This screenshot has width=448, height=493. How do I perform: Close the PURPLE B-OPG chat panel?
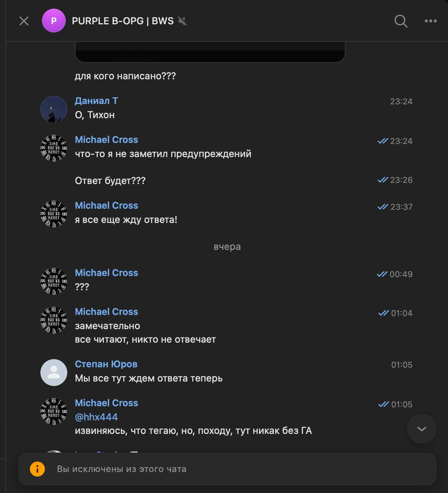pyautogui.click(x=24, y=21)
